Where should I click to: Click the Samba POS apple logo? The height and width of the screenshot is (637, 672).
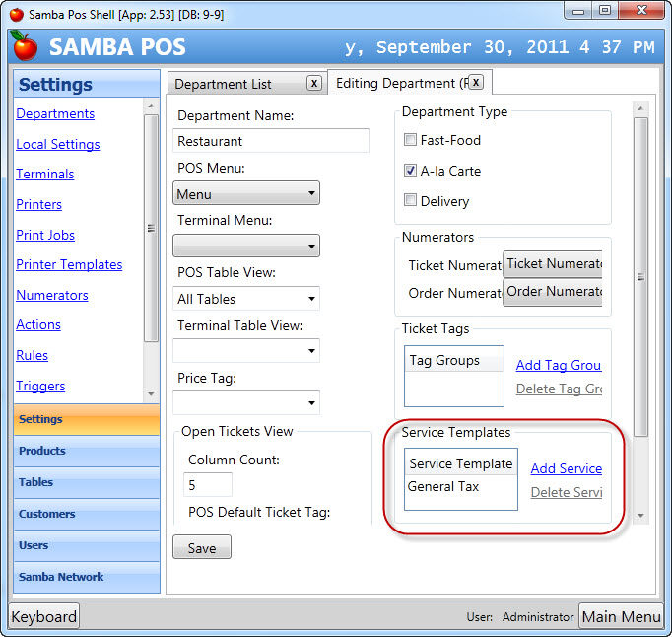[25, 45]
